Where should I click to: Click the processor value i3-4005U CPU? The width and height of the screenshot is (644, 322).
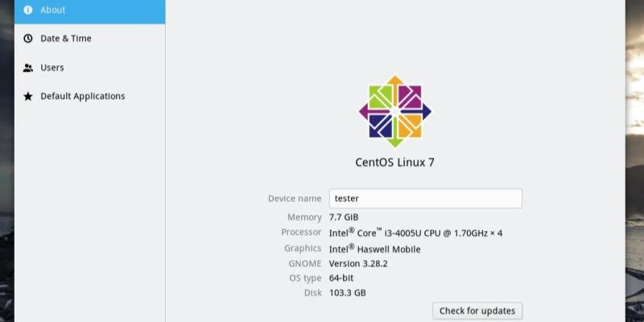[x=415, y=233]
